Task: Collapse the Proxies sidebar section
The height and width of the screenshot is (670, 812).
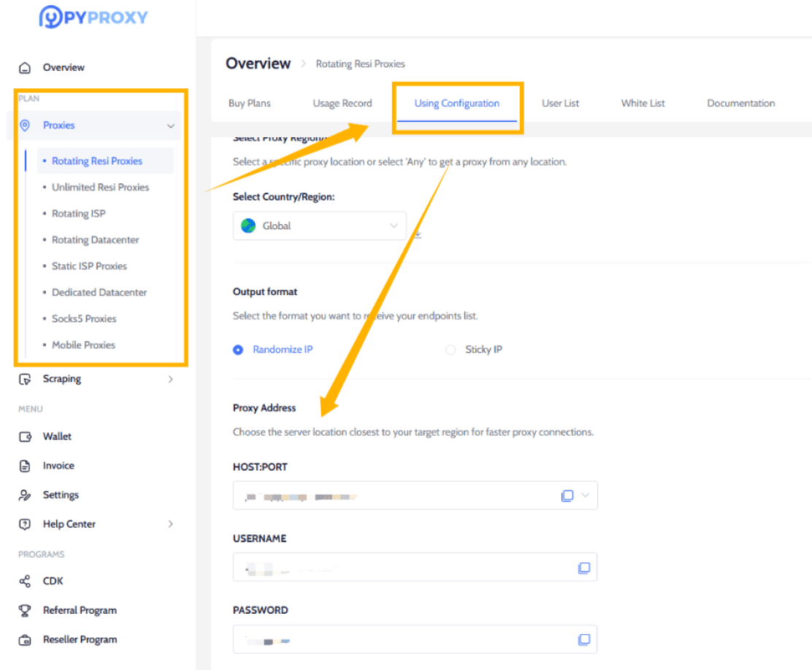Action: coord(170,126)
